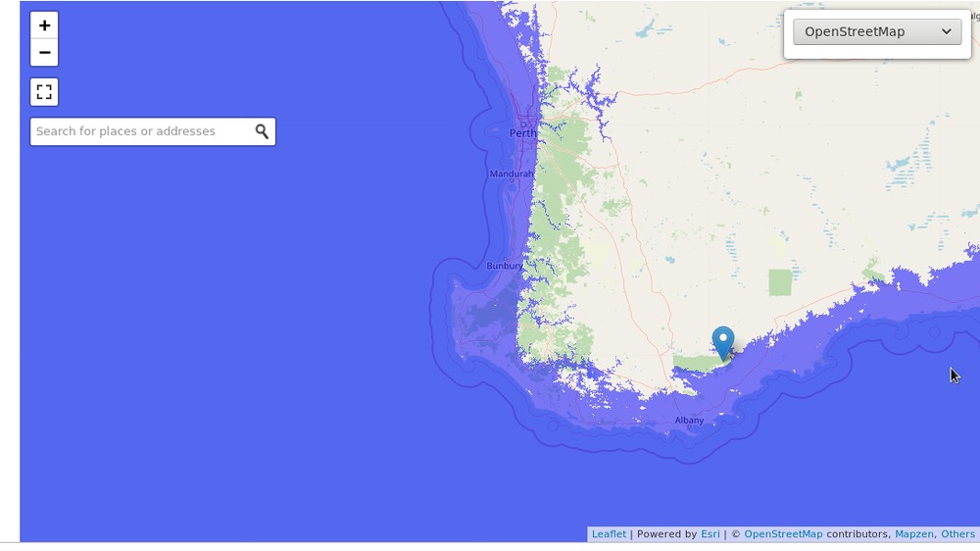Image resolution: width=980 pixels, height=551 pixels.
Task: Open the Others attribution link
Action: pos(957,534)
